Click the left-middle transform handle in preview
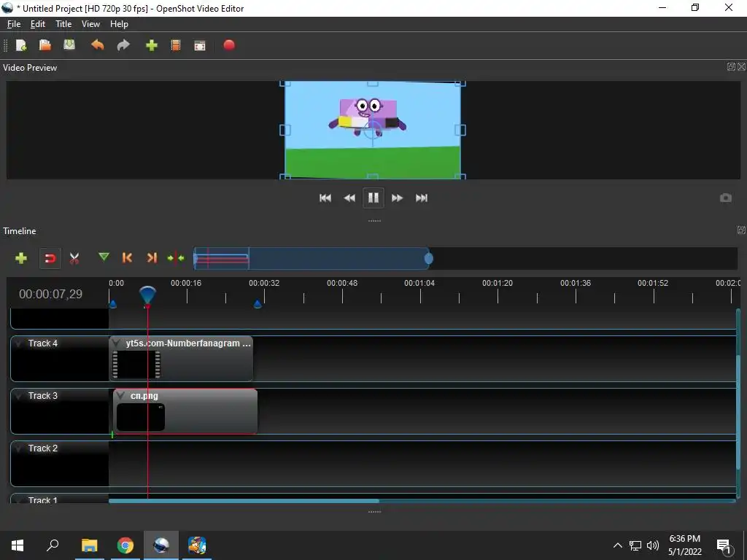Viewport: 747px width, 560px height. [x=285, y=130]
